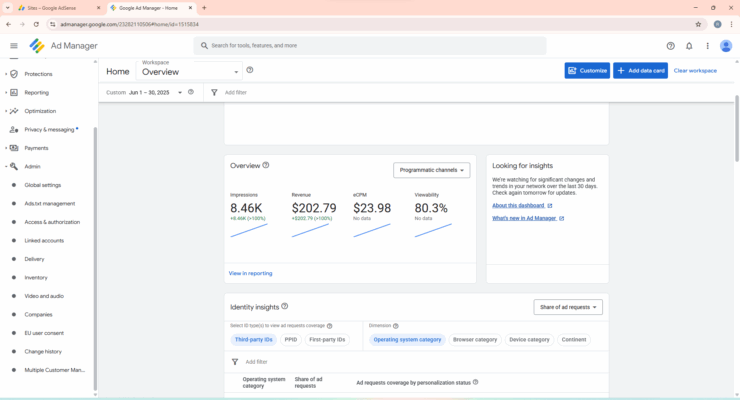
Task: Open Chrome tab search chevron
Action: tap(8, 8)
